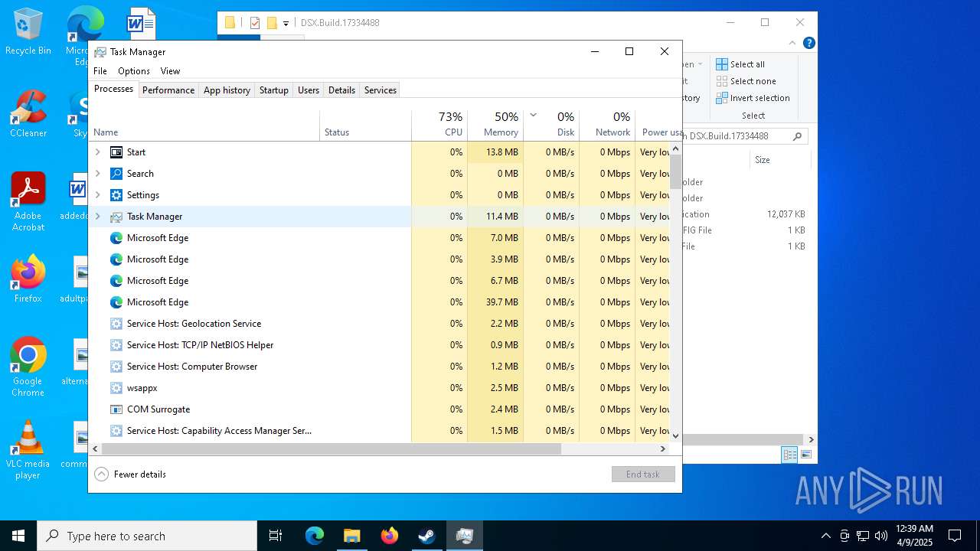The height and width of the screenshot is (551, 980).
Task: Open the clock showing 12:39 AM
Action: pos(914,536)
